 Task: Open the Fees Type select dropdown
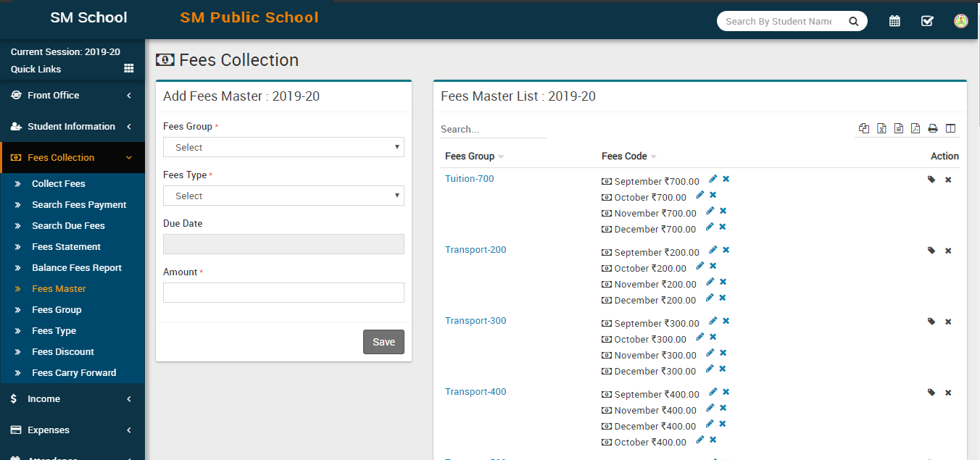[283, 196]
